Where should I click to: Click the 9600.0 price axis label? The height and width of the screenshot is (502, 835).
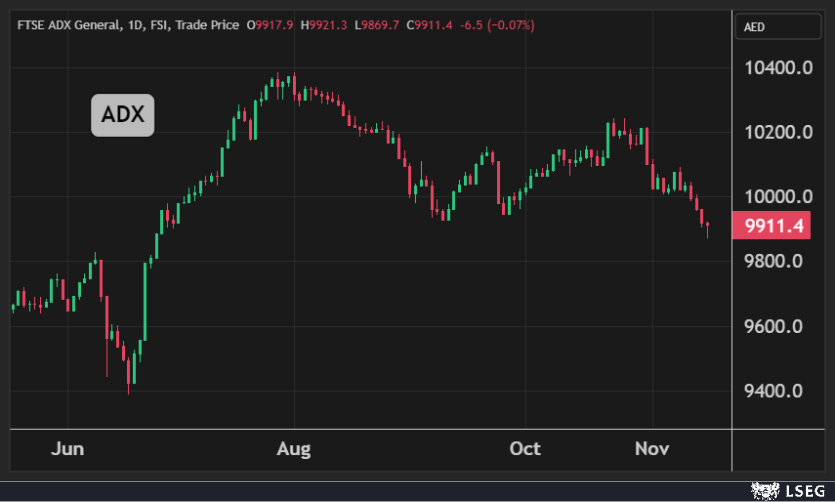[777, 326]
